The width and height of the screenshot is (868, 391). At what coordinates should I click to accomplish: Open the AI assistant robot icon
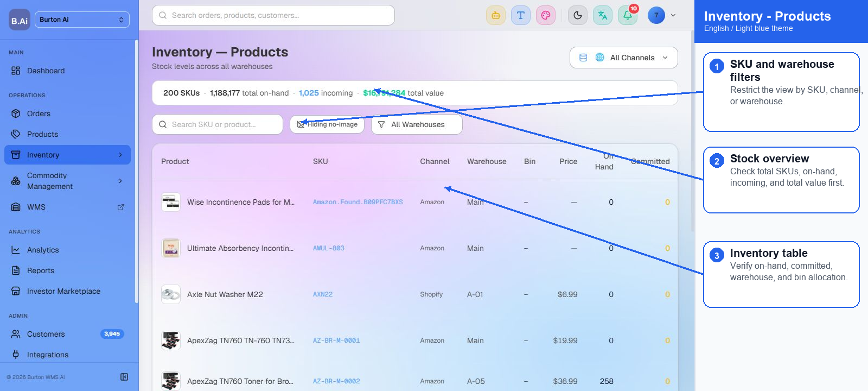click(x=496, y=15)
